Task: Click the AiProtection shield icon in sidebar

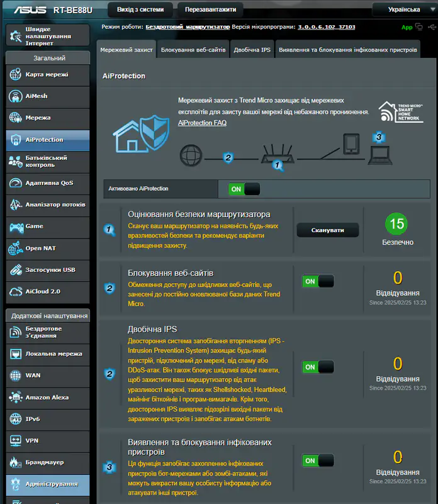Action: click(16, 140)
